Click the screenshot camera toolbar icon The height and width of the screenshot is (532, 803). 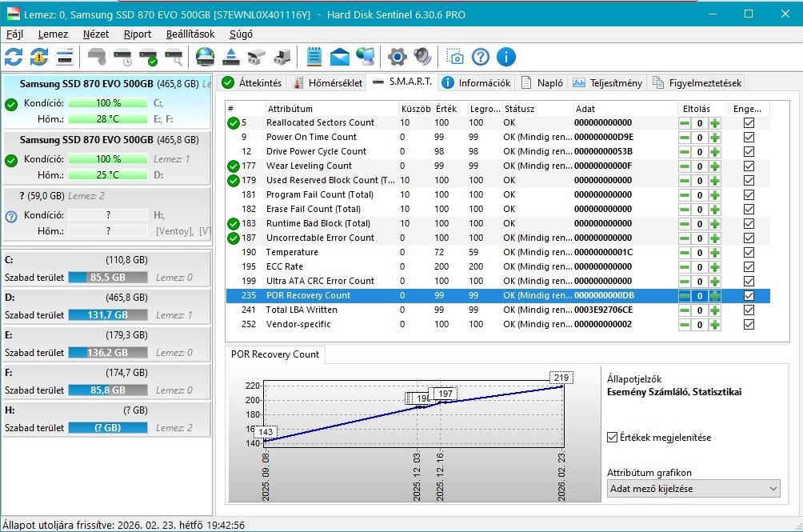tap(455, 57)
